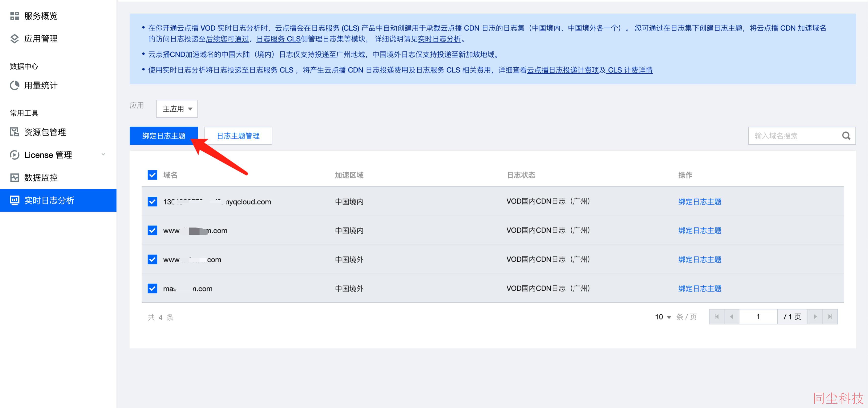Go to first page arrow
Image resolution: width=868 pixels, height=408 pixels.
point(716,317)
